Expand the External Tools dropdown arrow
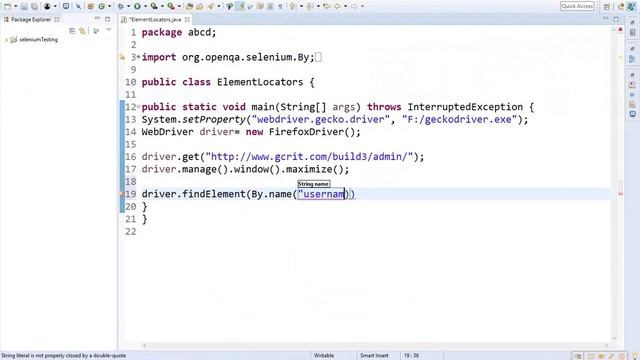Screen dimensions: 640x360 [x=179, y=7]
